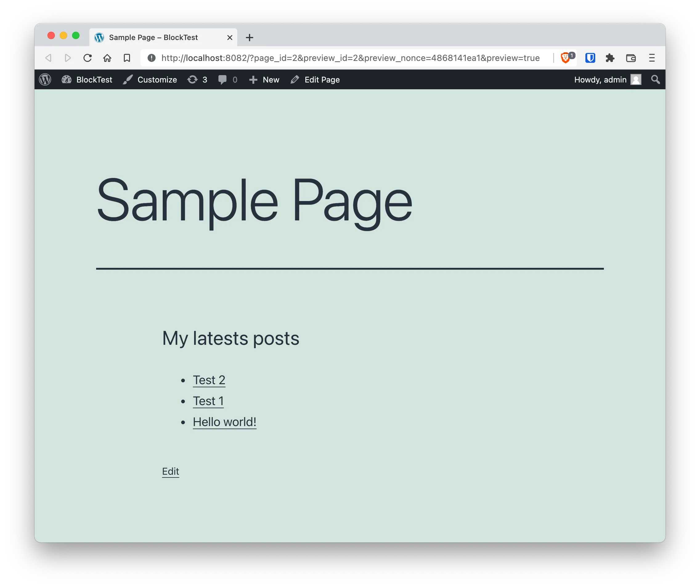700x588 pixels.
Task: Click the Customize paintbrush icon
Action: [x=128, y=80]
